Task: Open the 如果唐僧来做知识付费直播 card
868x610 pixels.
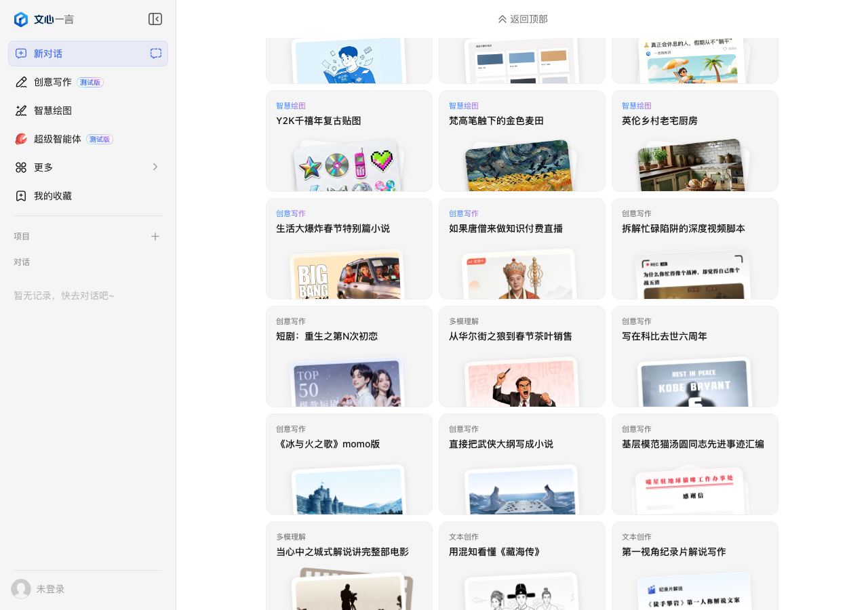Action: pos(522,249)
